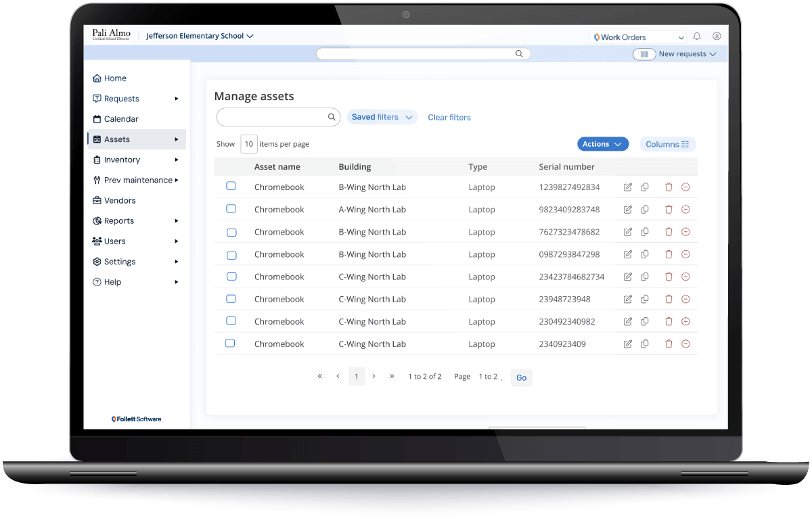Screen dimensions: 812x518
Task: Click the notification bell icon
Action: point(697,37)
